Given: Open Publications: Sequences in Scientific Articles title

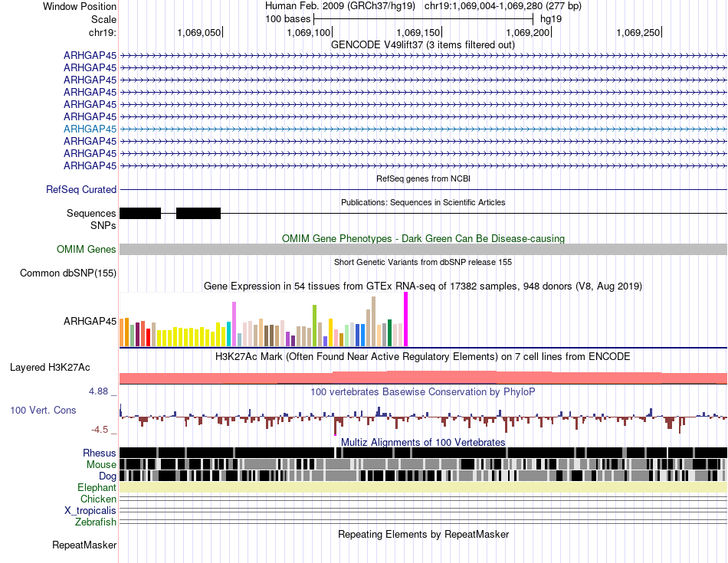Looking at the screenshot, I should [x=423, y=202].
